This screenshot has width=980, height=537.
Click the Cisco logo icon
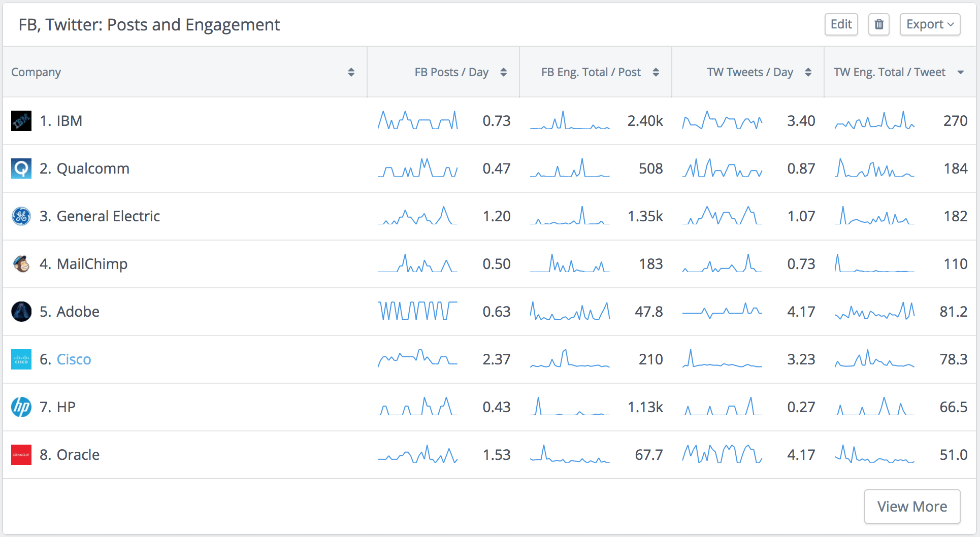pos(21,359)
